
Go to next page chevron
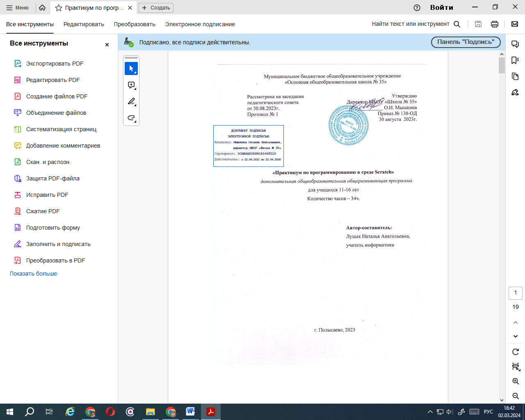pos(516,336)
